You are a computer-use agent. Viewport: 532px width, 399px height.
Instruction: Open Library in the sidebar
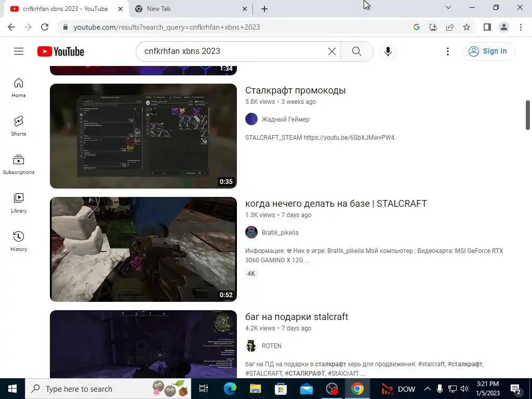pyautogui.click(x=19, y=203)
